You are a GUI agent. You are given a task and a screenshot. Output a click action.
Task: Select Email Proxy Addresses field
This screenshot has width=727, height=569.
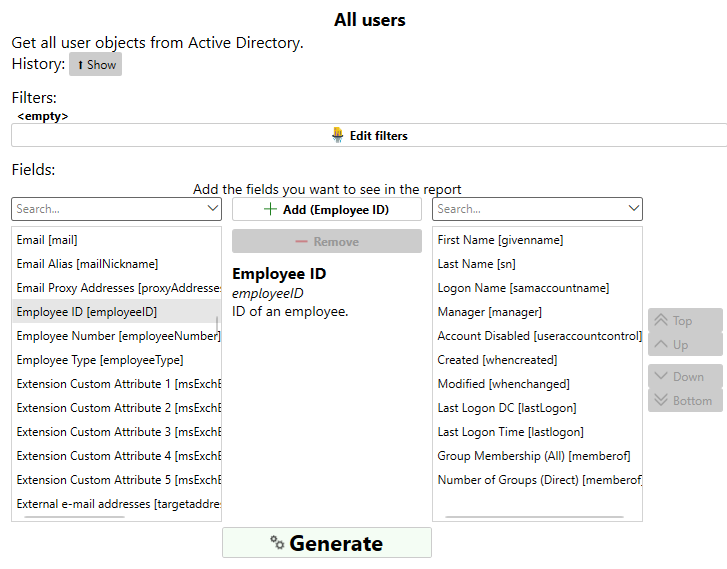pyautogui.click(x=116, y=288)
